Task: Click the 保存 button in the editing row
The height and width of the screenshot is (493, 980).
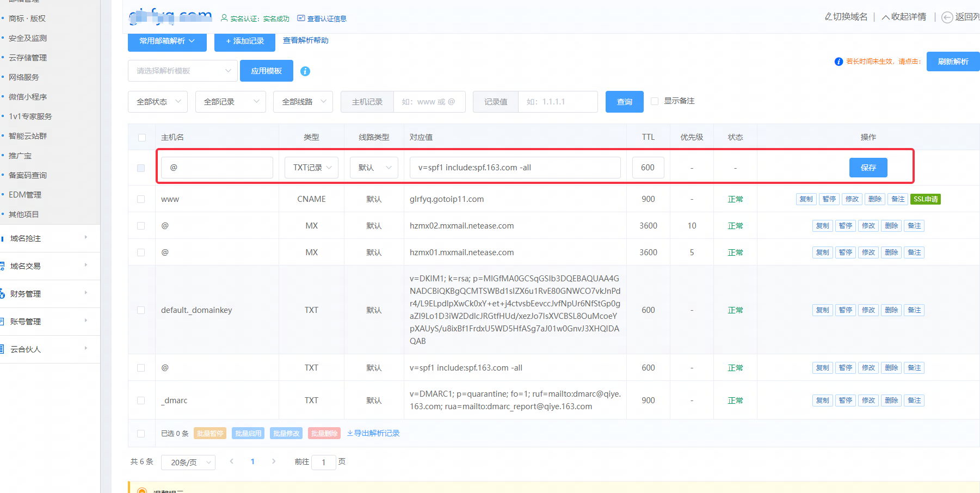Action: pyautogui.click(x=868, y=168)
